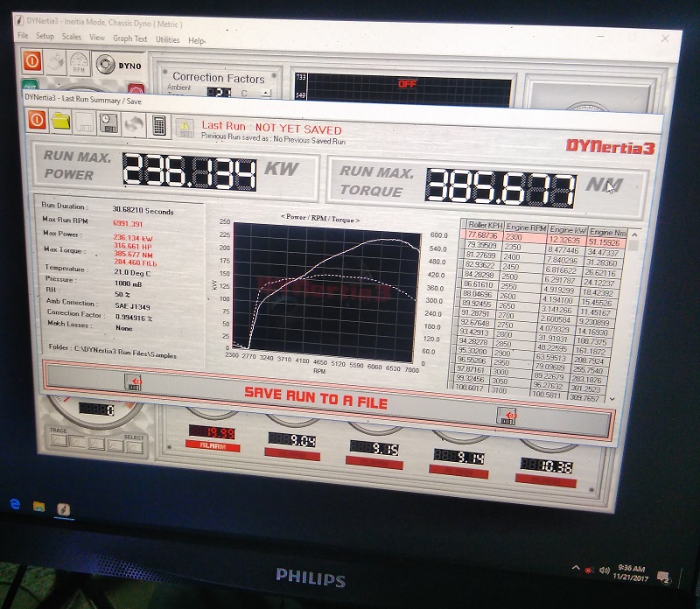Open the Graph Text menu
Viewport: 700px width, 609px height.
click(x=129, y=38)
